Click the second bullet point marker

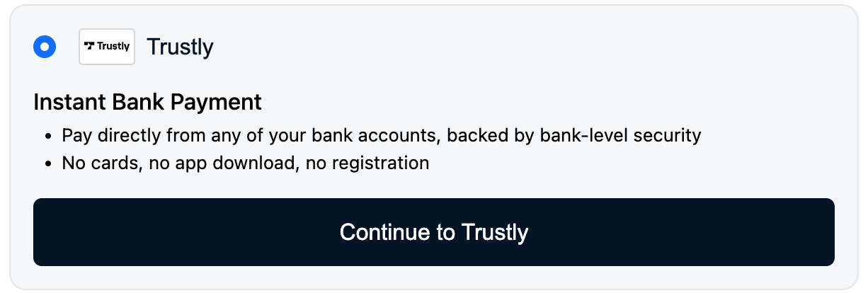pyautogui.click(x=49, y=164)
